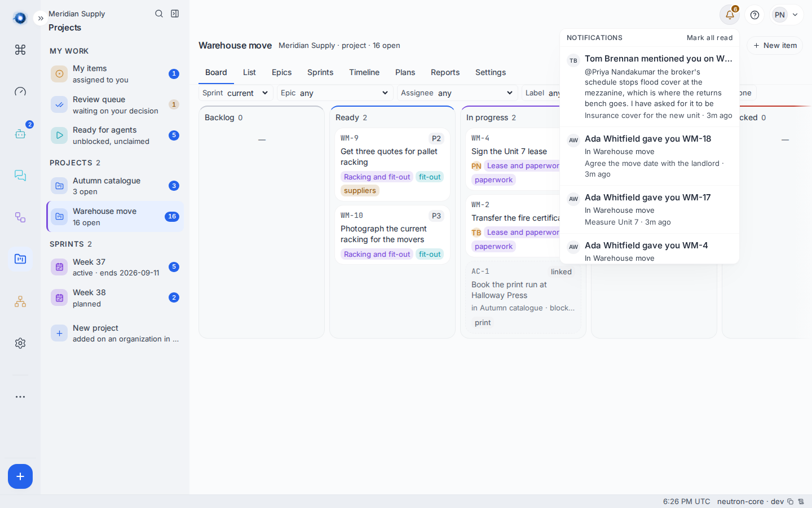Open the command shortcut icon in rail
The width and height of the screenshot is (812, 508).
[20, 50]
